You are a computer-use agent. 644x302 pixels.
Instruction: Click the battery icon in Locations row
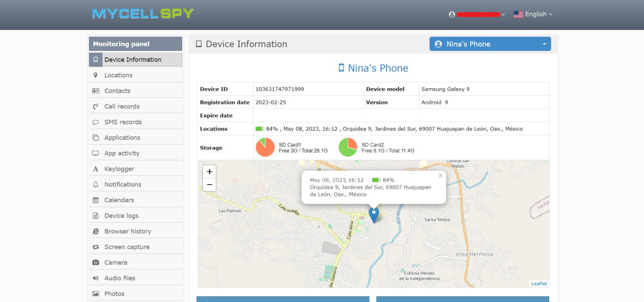point(260,129)
